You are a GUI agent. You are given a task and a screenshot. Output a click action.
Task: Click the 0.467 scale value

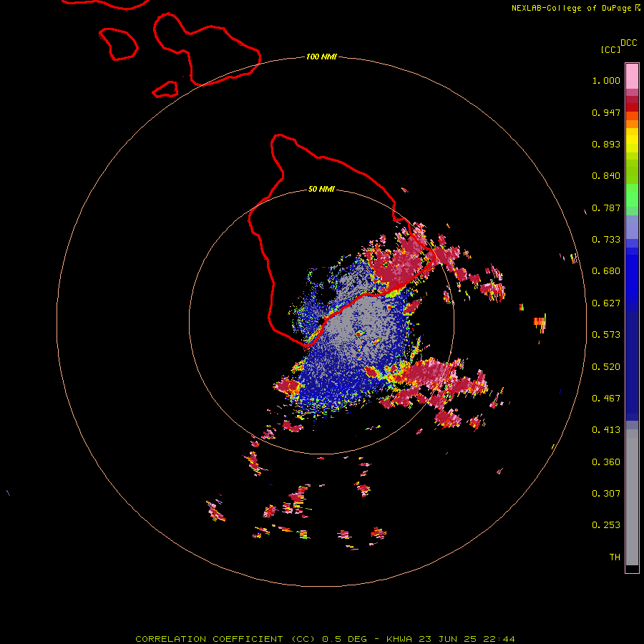(606, 399)
